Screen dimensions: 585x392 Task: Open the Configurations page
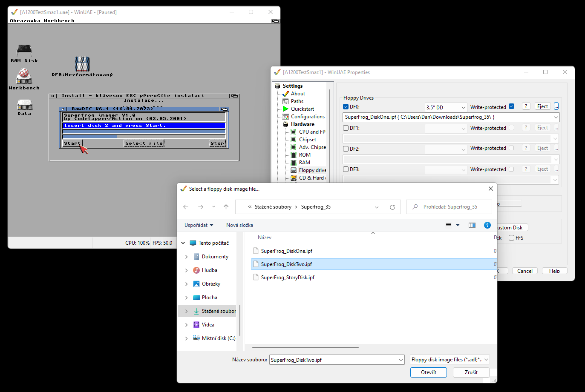click(x=308, y=117)
